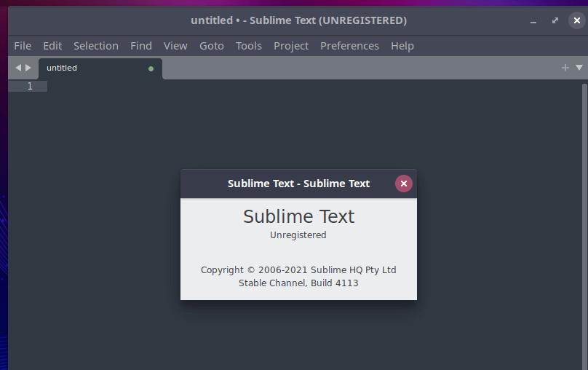Open the Edit menu
This screenshot has width=588, height=370.
tap(52, 46)
